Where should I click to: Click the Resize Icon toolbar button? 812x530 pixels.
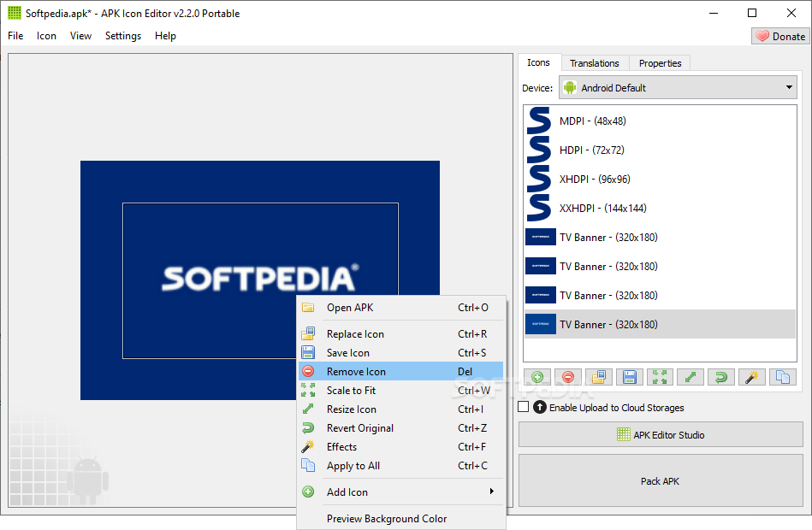(x=690, y=377)
